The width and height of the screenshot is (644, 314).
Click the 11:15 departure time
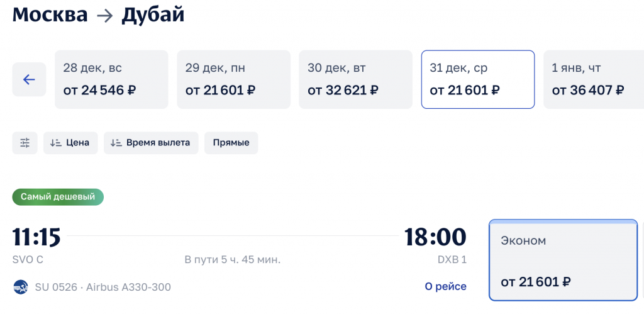pyautogui.click(x=36, y=237)
